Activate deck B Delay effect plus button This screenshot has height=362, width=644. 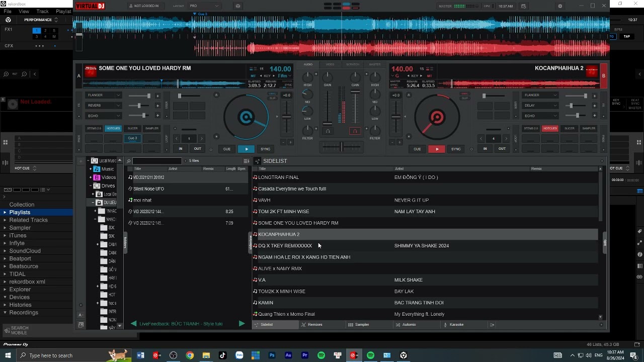point(594,106)
